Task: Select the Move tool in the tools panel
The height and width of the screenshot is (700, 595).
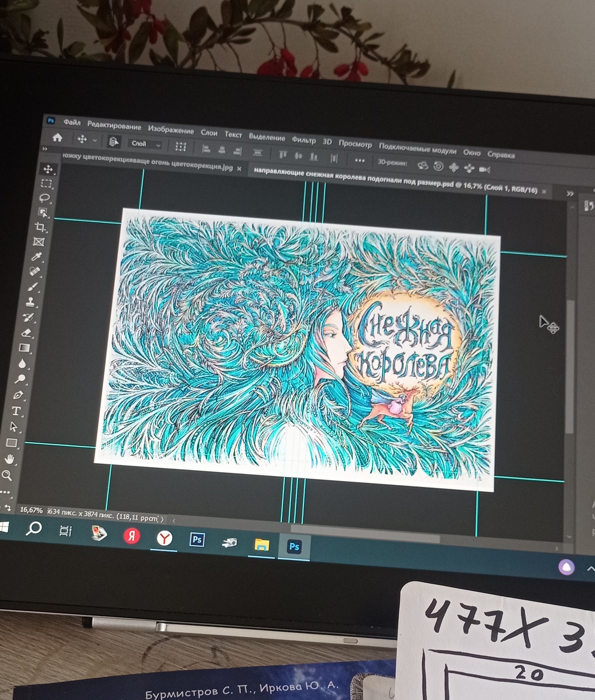Action: pyautogui.click(x=48, y=169)
